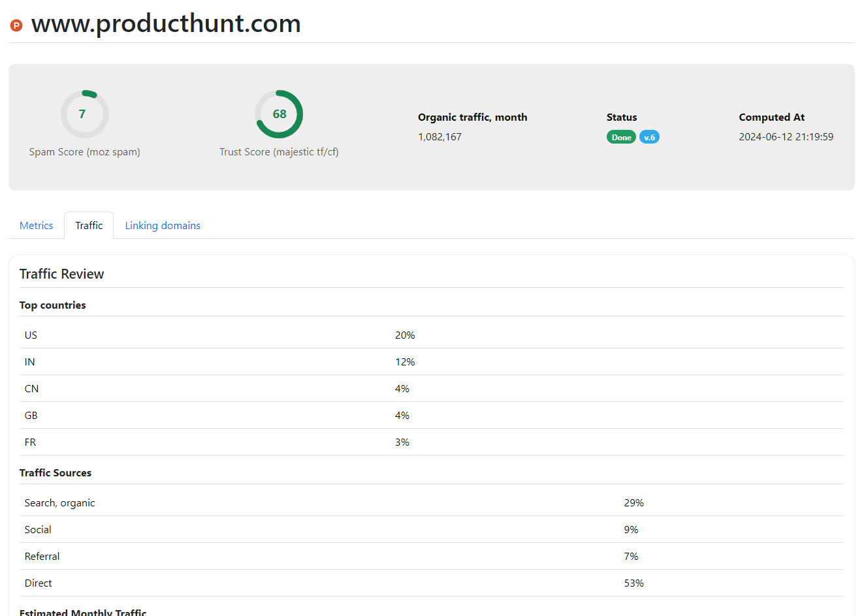Click the Spam Score gauge showing 7
Viewport: 864px width, 616px height.
(85, 114)
